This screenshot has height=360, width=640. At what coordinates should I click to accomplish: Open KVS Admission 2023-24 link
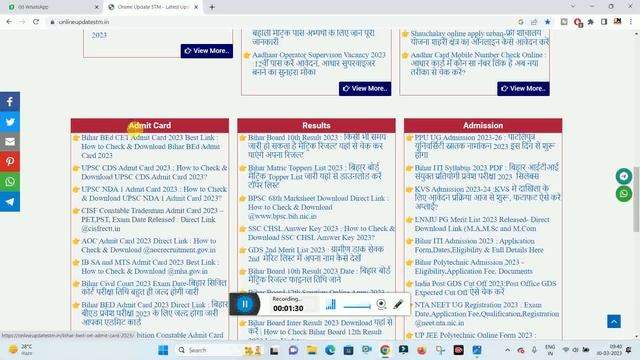coord(488,198)
